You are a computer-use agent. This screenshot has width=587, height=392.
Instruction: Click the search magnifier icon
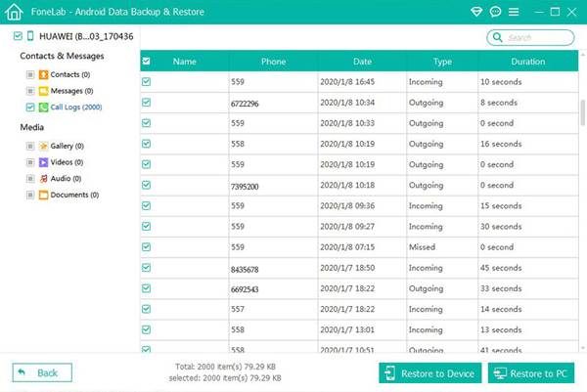498,37
